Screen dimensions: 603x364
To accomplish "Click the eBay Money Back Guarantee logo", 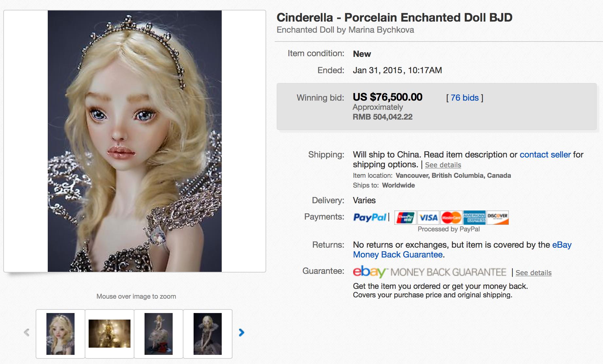I will coord(429,272).
